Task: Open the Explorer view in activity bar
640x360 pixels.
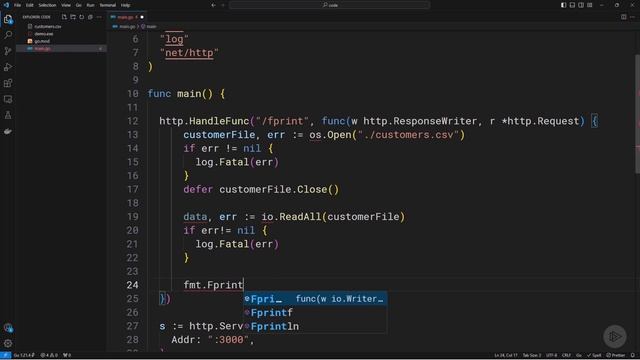Action: (x=8, y=19)
